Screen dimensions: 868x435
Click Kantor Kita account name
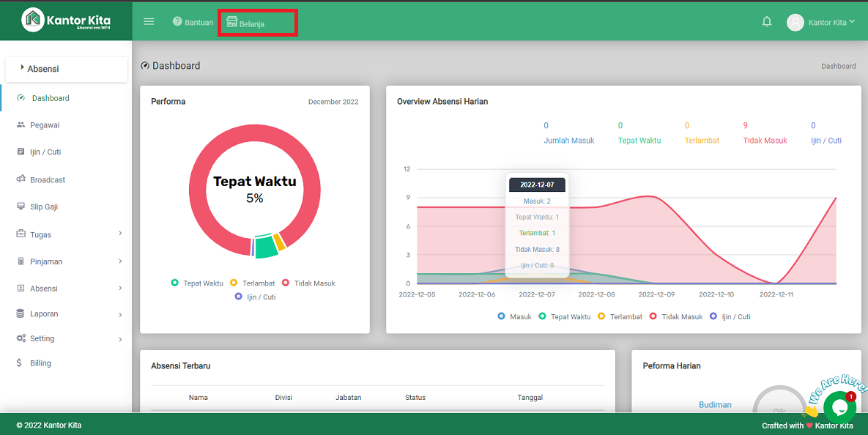(x=827, y=22)
